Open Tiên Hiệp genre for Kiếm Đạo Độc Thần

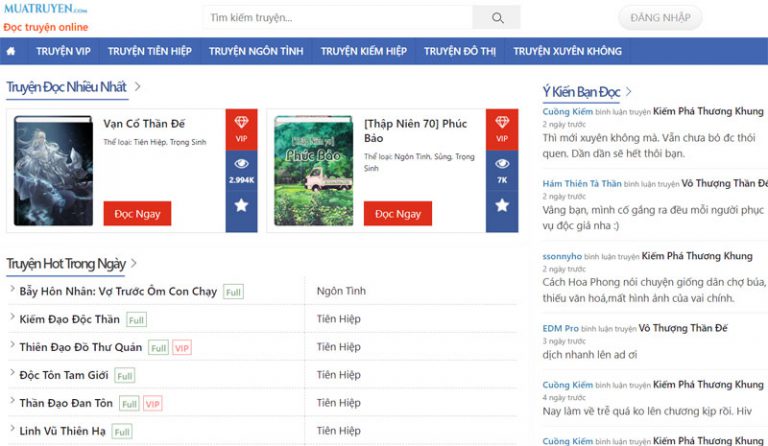338,319
